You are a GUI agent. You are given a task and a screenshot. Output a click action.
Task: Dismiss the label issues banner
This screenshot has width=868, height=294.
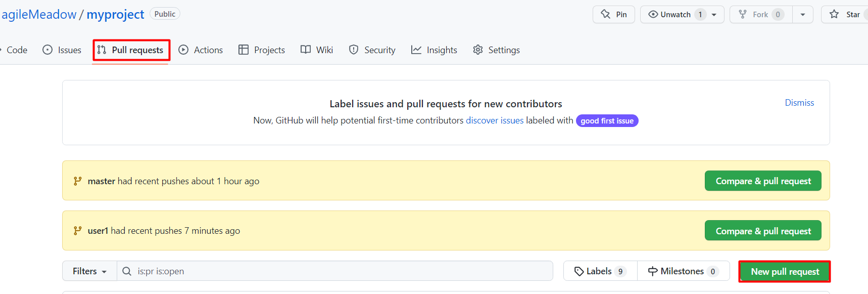click(799, 103)
